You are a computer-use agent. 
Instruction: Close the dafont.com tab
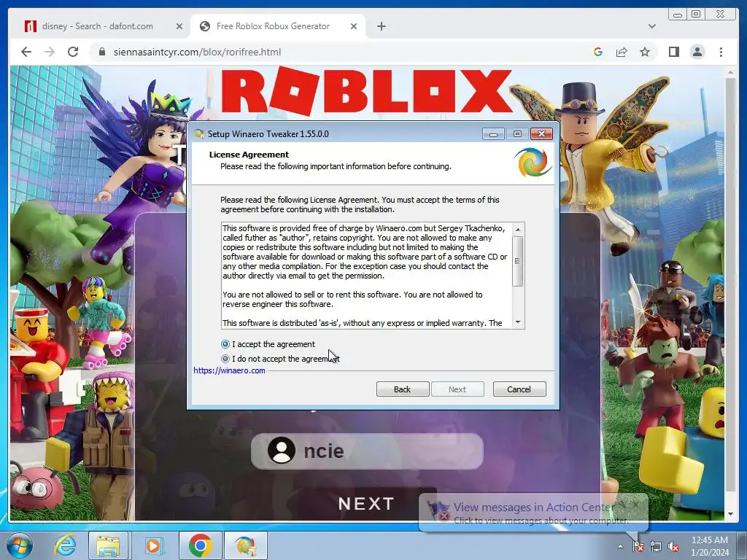coord(179,26)
